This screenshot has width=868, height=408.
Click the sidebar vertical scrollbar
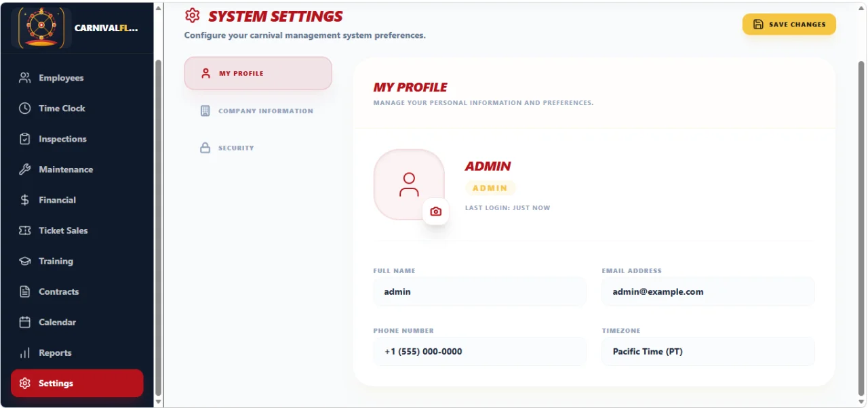click(159, 227)
